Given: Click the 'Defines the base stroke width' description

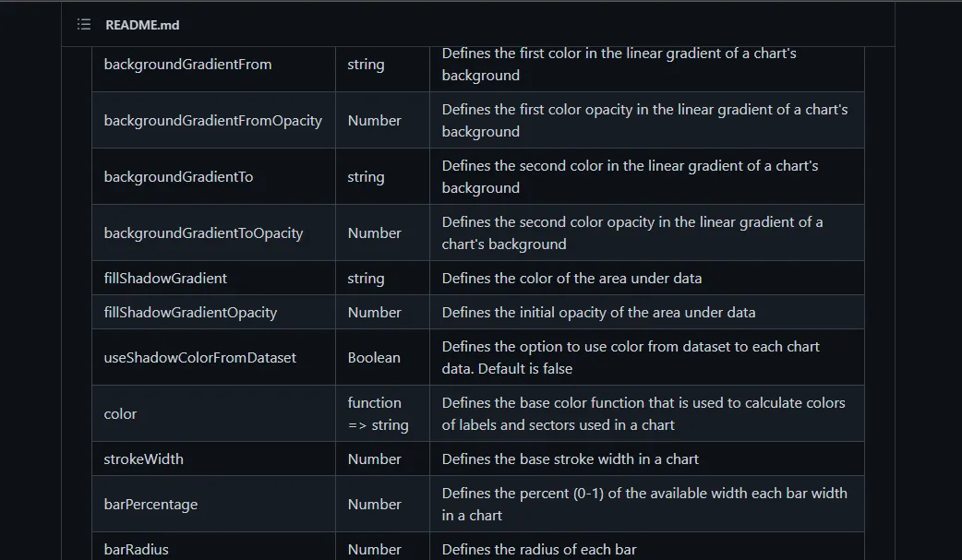Looking at the screenshot, I should [x=570, y=459].
